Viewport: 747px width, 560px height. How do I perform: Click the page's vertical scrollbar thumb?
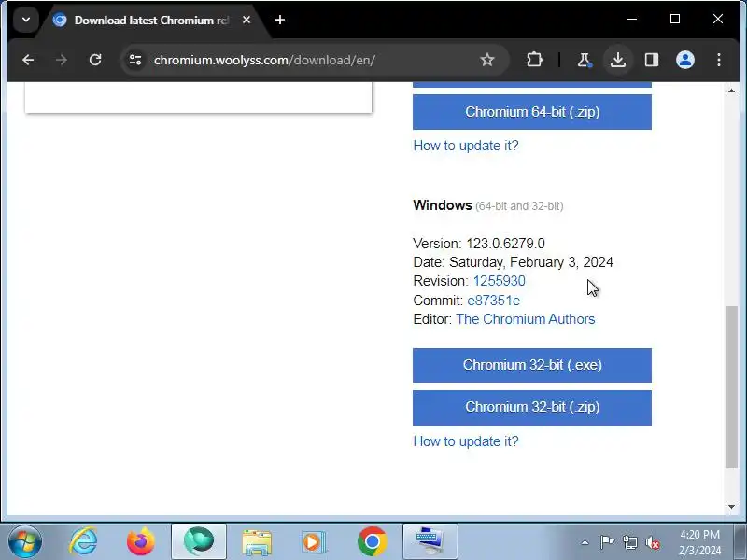click(x=731, y=386)
